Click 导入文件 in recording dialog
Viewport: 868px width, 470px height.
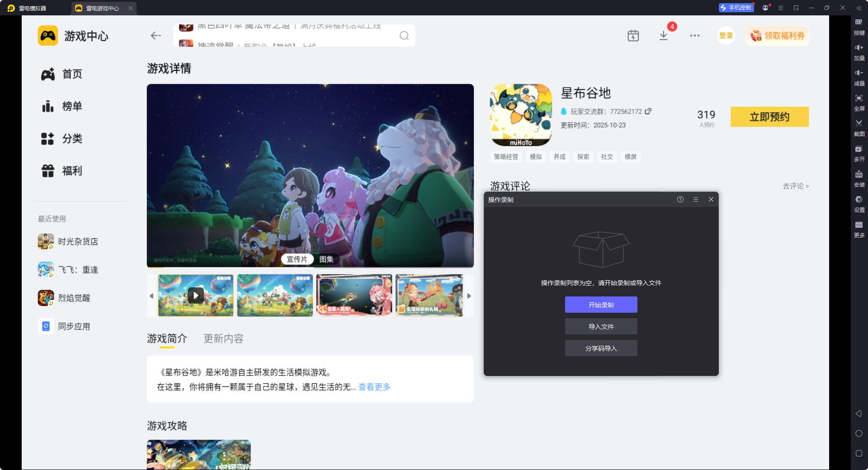click(601, 326)
